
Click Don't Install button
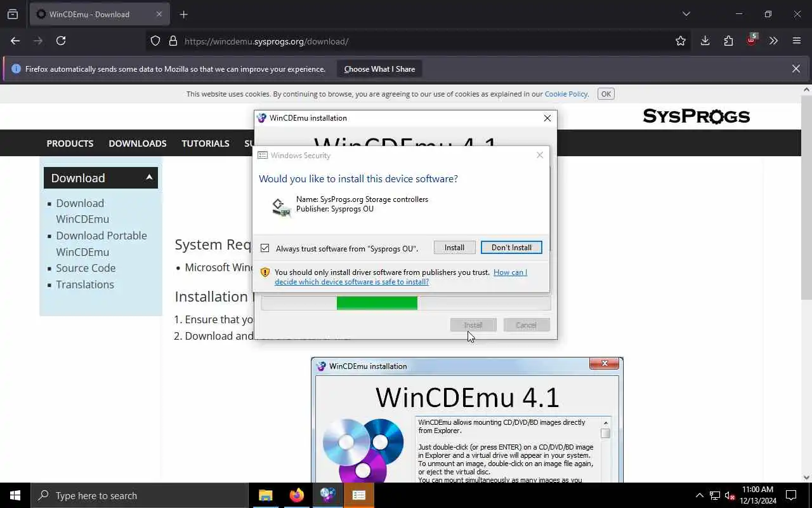click(511, 248)
